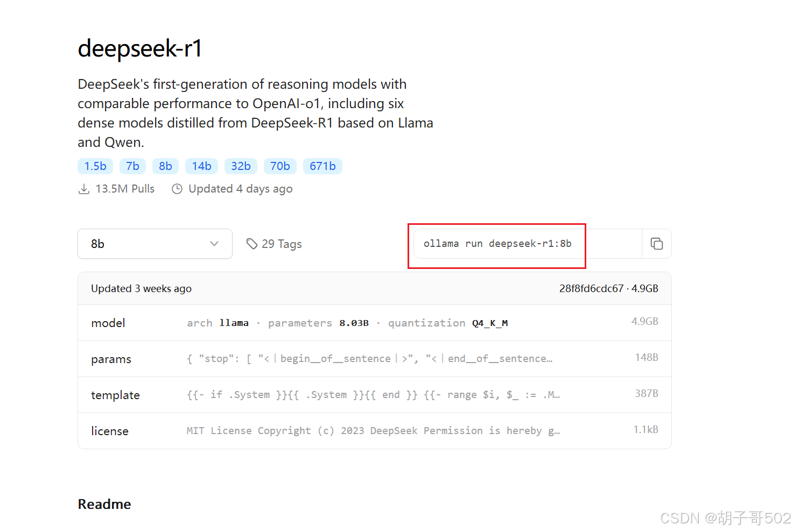Select the 1.5b size tag
Viewport: 793px width, 532px height.
[95, 166]
